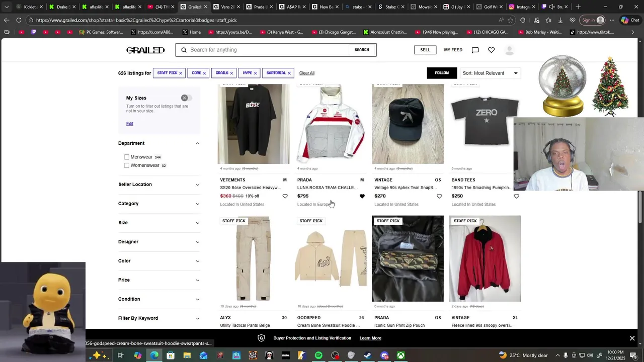
Task: Open Xbox app from the taskbar
Action: coord(400,355)
